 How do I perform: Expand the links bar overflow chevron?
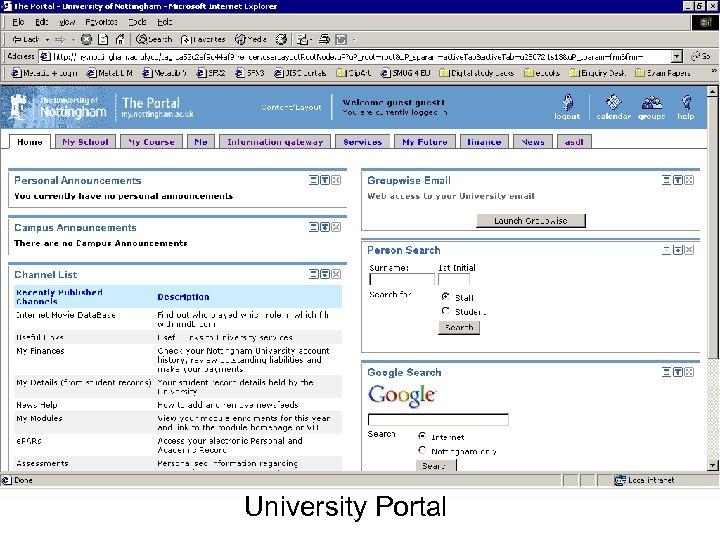pos(714,71)
